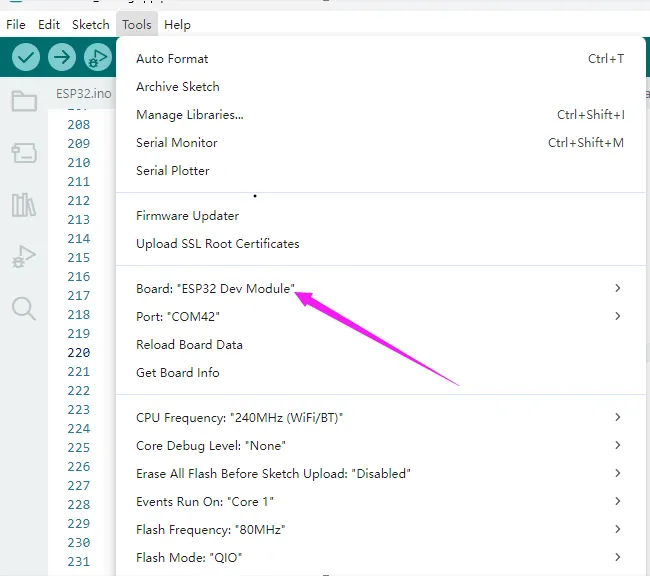Start the debugger using the toolbar debug icon
The width and height of the screenshot is (650, 576).
point(97,58)
